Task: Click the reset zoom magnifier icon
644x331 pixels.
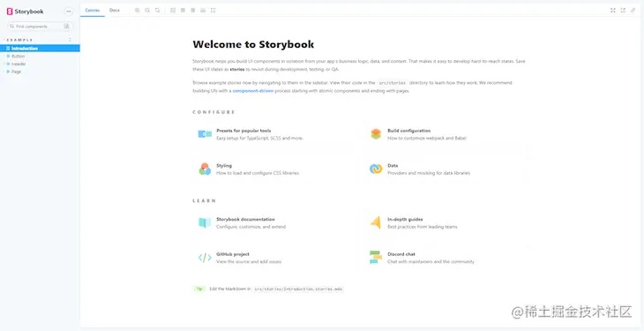Action: coord(158,11)
